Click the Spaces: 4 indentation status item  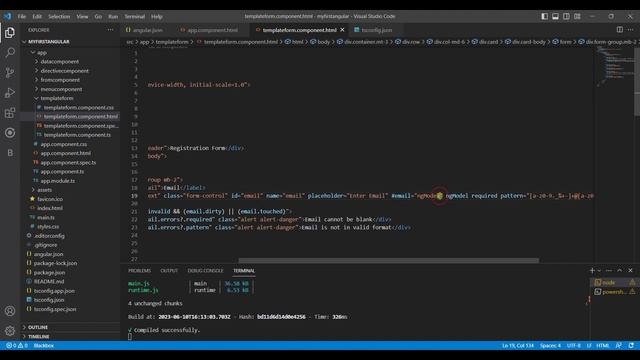coord(550,346)
